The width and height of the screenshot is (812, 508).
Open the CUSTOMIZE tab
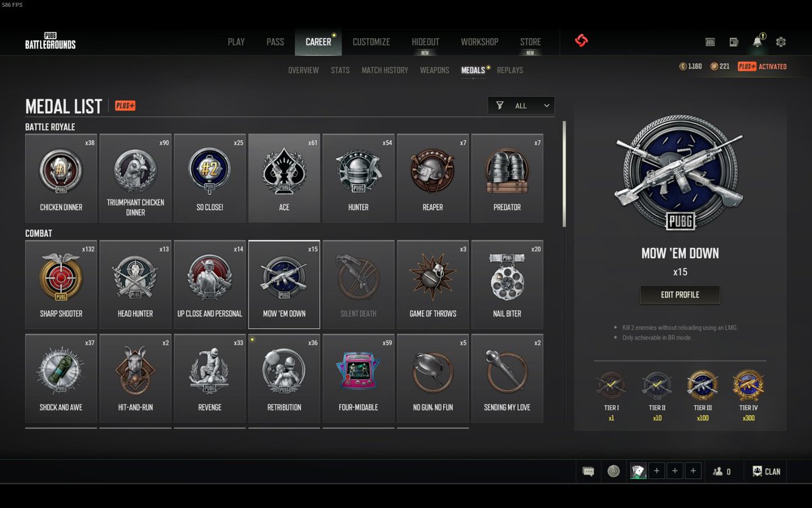[371, 42]
